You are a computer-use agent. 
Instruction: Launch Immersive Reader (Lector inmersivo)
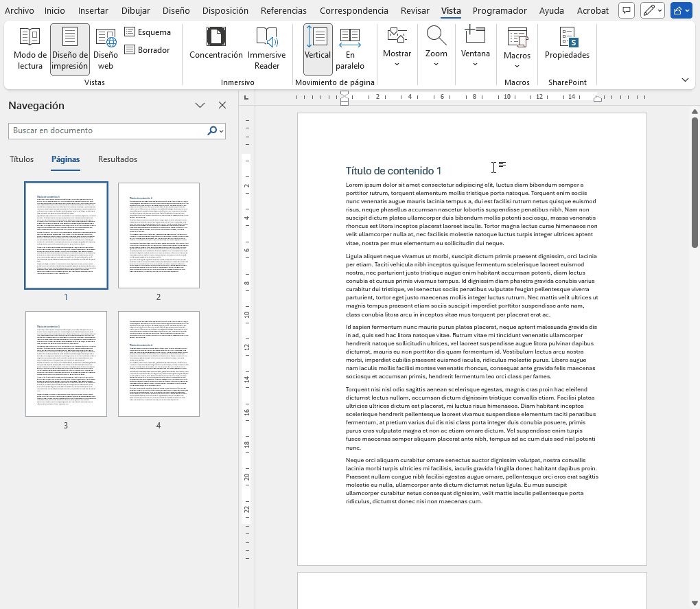click(x=267, y=49)
